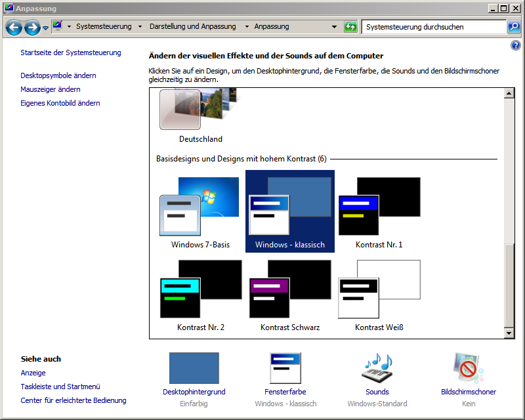This screenshot has width=525, height=420.
Task: Click the 'Einfarbig' label under Desktophintergrund
Action: coord(194,404)
